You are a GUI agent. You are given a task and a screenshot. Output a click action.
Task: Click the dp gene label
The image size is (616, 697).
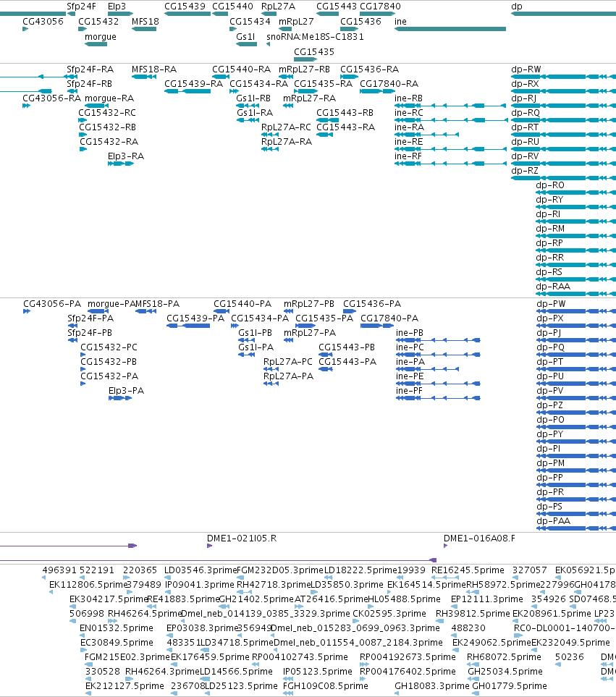(x=516, y=7)
